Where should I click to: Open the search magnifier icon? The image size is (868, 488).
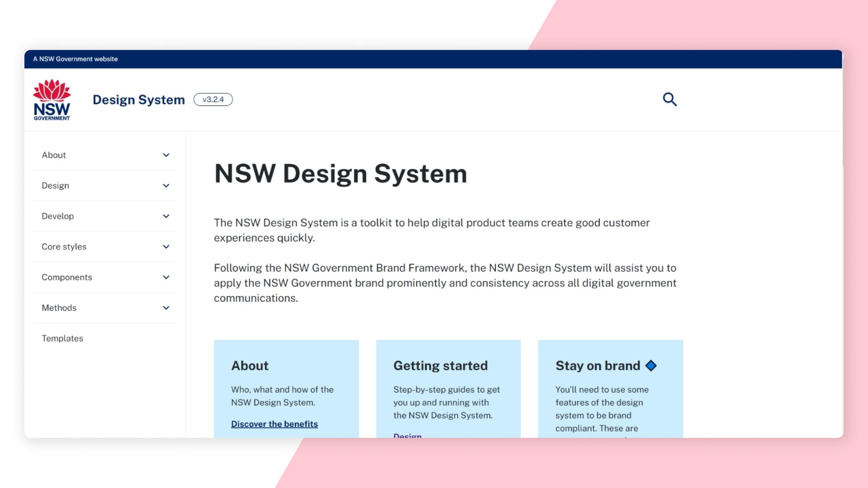tap(670, 100)
